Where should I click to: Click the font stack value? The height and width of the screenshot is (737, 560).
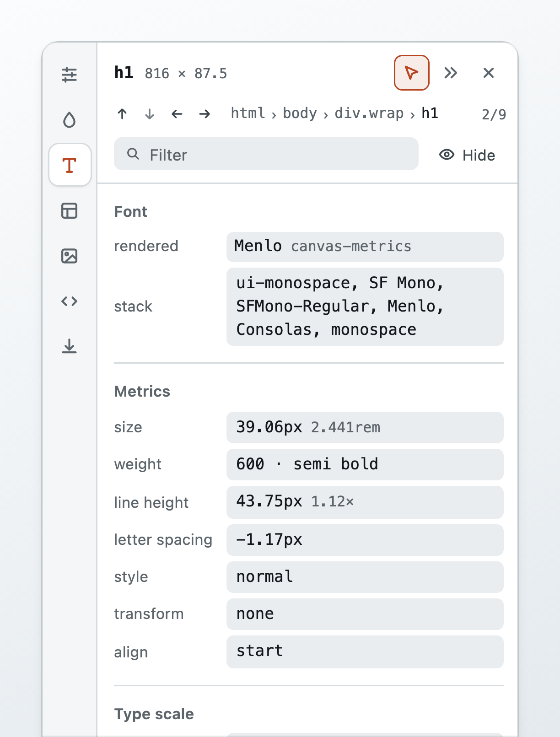(365, 307)
